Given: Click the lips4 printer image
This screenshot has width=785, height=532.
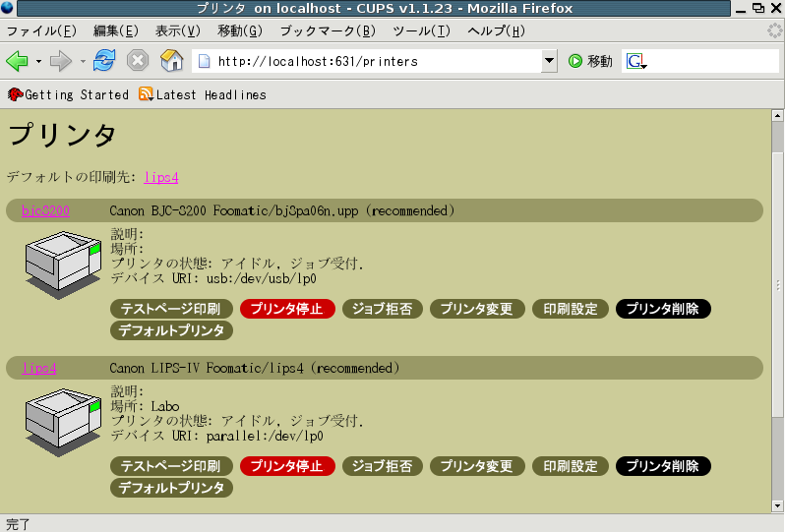Looking at the screenshot, I should tap(63, 422).
